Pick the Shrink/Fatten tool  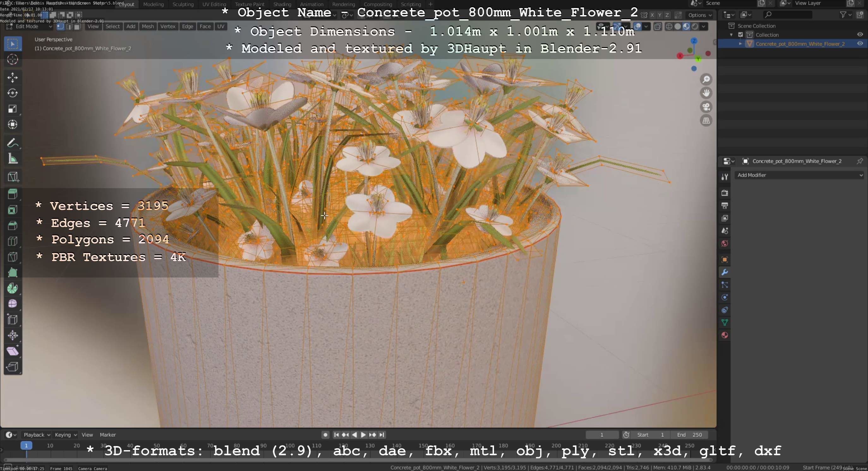[13, 335]
